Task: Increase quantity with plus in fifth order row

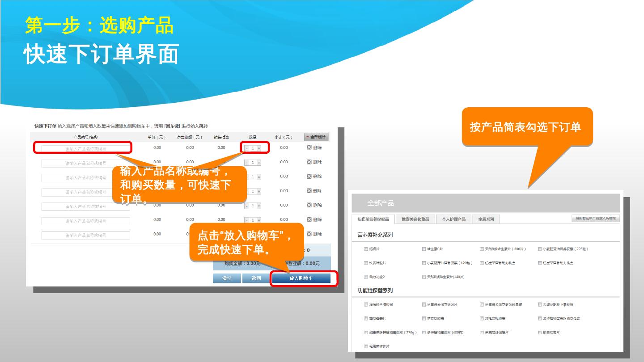Action: 259,206
